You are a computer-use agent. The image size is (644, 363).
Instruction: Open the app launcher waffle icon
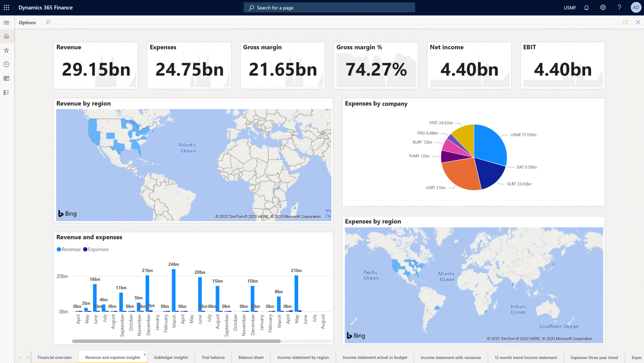point(6,7)
